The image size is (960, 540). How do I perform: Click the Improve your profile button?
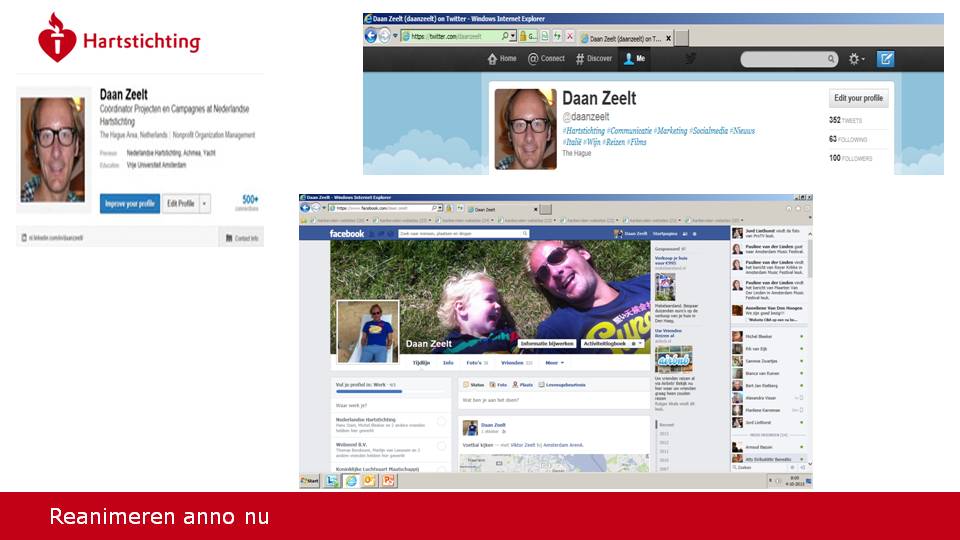click(130, 203)
